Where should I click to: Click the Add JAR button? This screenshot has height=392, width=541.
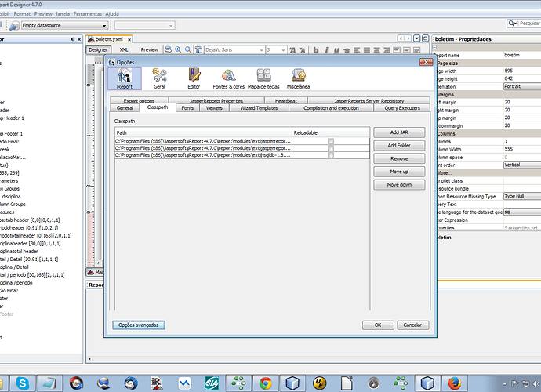coord(400,133)
